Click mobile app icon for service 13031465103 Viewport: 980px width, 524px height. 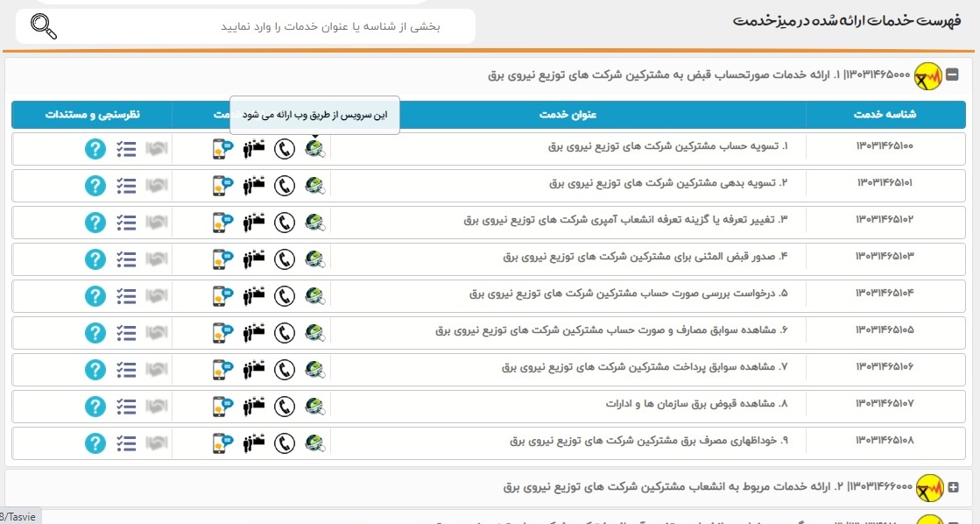click(x=222, y=259)
